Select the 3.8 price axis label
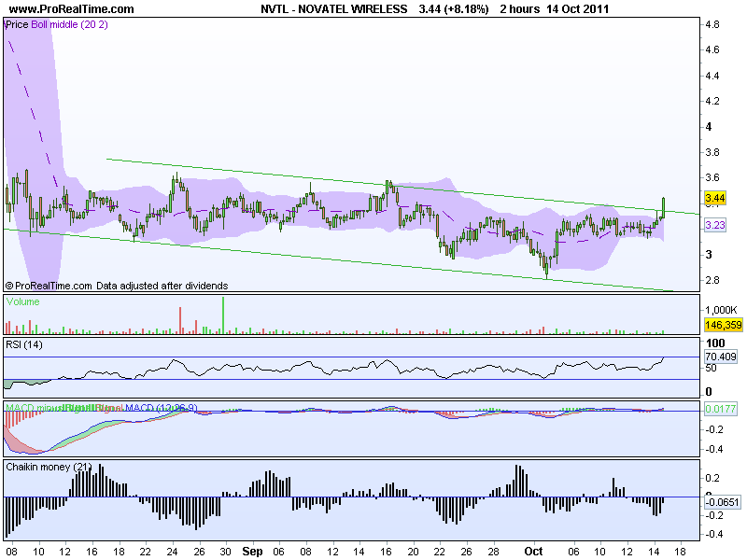747x560 pixels. 712,152
